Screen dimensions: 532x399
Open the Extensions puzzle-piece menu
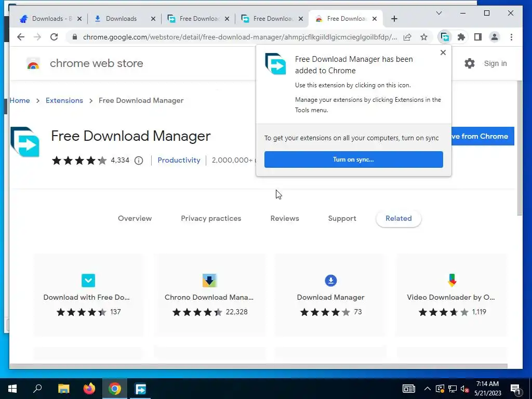[x=461, y=37]
